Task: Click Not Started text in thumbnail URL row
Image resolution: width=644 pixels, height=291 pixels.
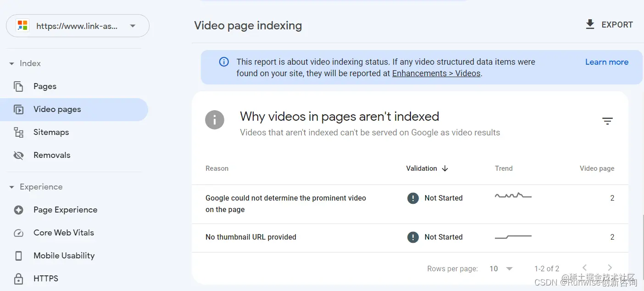Action: point(444,237)
